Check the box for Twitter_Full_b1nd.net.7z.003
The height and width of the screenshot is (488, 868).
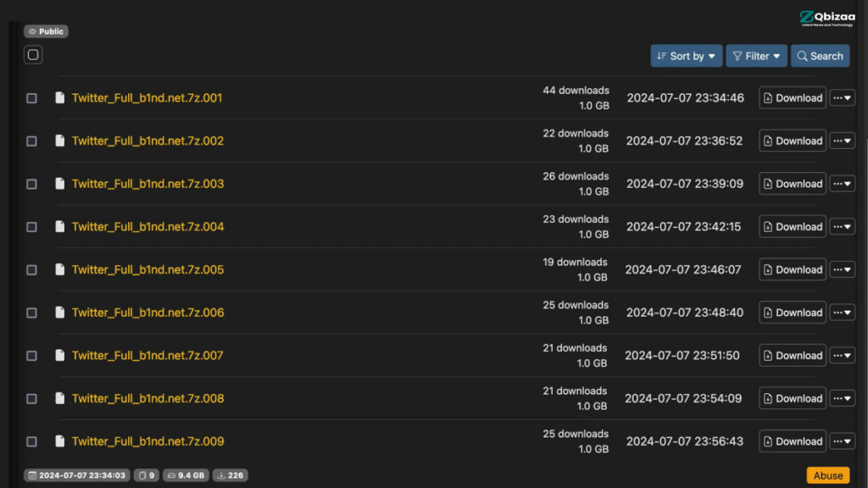click(x=31, y=184)
